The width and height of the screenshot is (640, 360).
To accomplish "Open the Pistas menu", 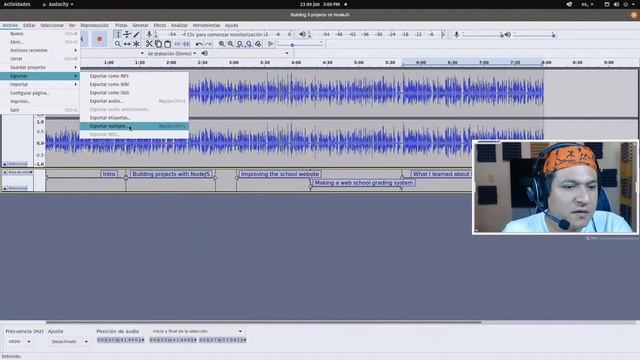I will 121,25.
